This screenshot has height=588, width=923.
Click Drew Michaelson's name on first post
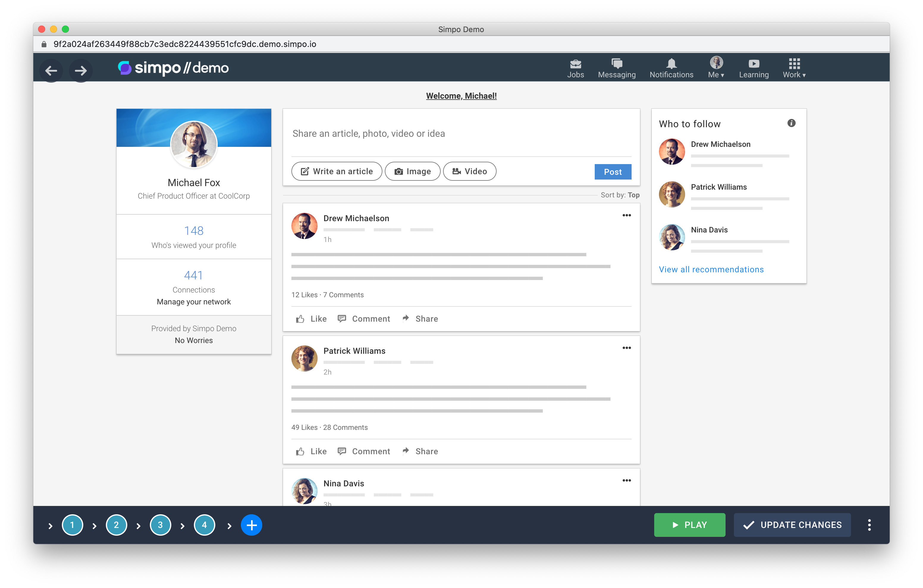pos(356,218)
